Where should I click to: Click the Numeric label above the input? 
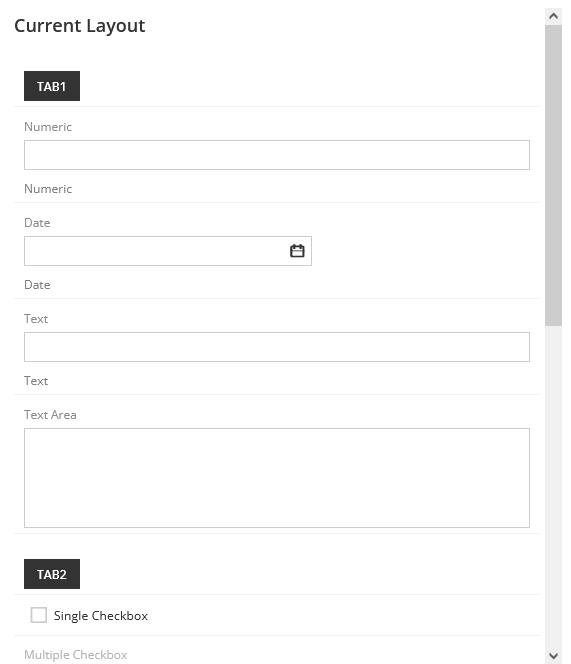point(48,127)
